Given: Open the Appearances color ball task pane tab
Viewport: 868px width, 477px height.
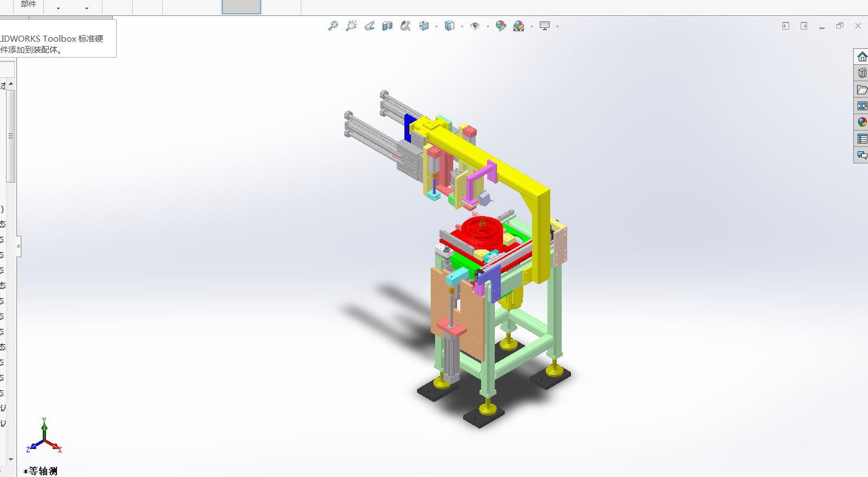Looking at the screenshot, I should click(862, 122).
